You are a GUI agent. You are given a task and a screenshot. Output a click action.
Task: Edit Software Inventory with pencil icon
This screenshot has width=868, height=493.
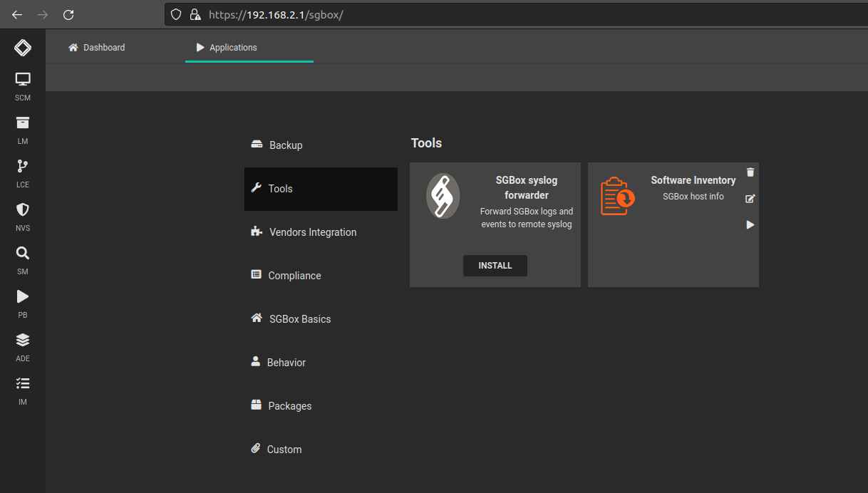(x=750, y=199)
